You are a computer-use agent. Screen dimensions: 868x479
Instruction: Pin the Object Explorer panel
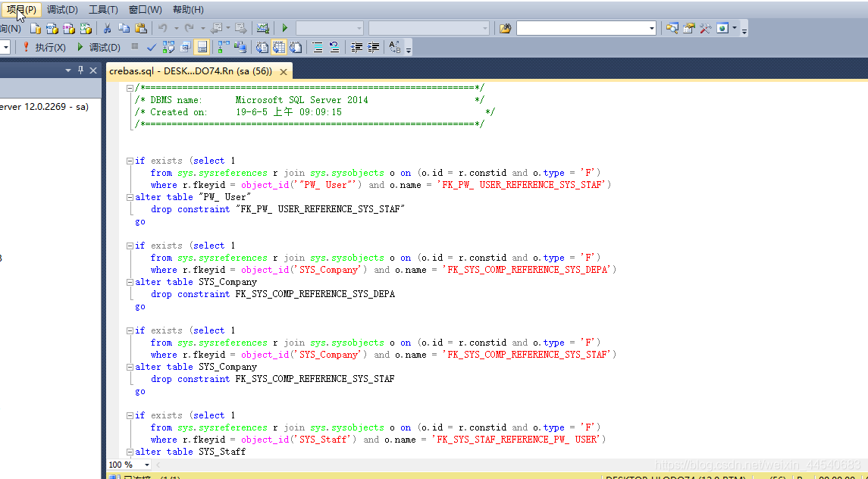pyautogui.click(x=81, y=70)
